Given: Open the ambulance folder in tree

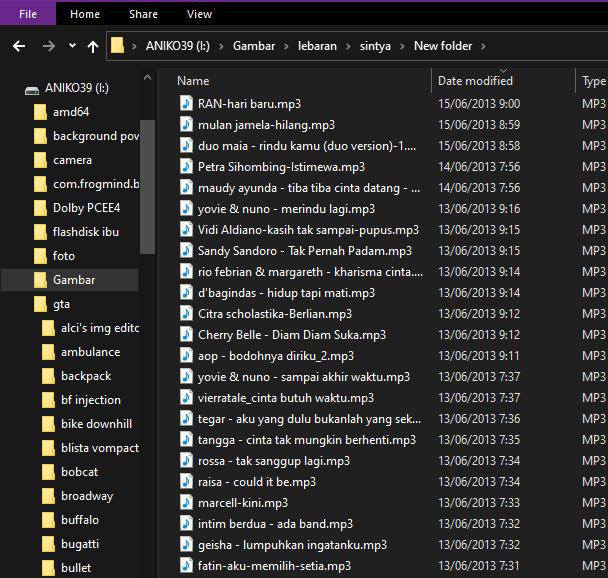Looking at the screenshot, I should tap(91, 352).
